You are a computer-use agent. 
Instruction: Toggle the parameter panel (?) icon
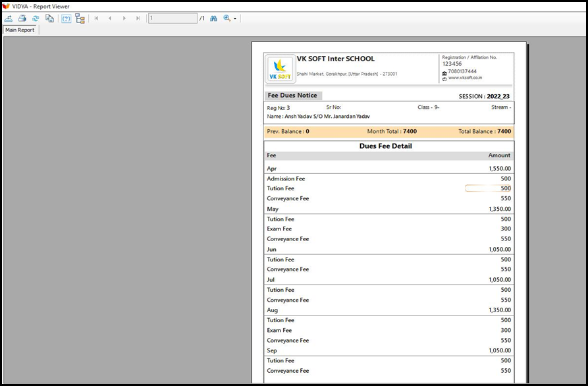click(66, 18)
